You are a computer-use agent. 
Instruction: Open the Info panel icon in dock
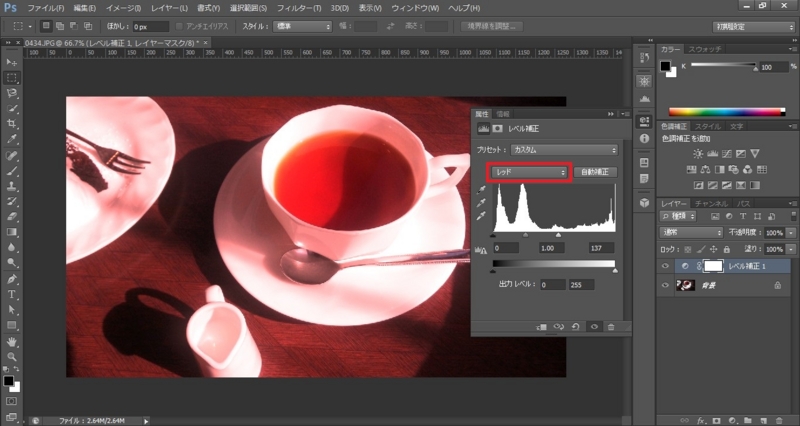tap(644, 138)
